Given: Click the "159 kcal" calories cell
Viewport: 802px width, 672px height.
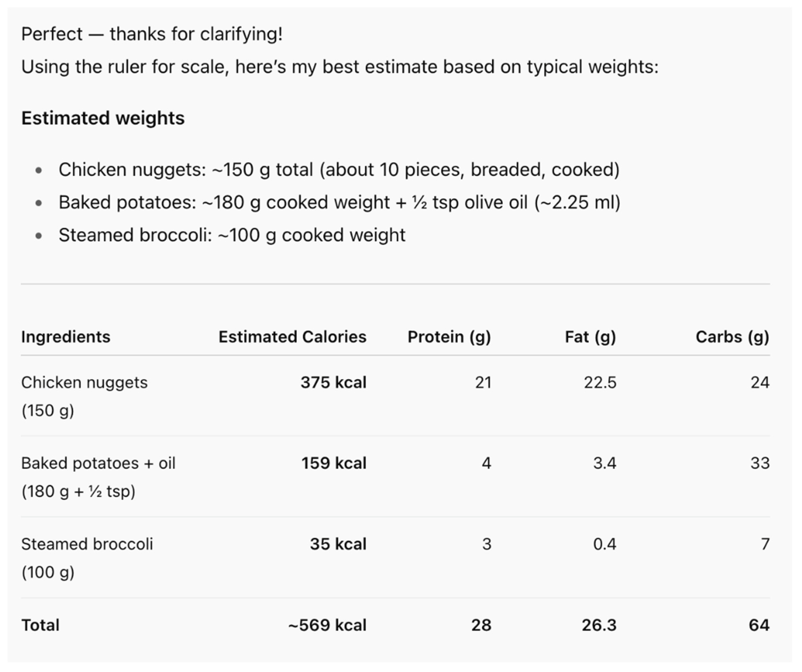Looking at the screenshot, I should point(334,463).
